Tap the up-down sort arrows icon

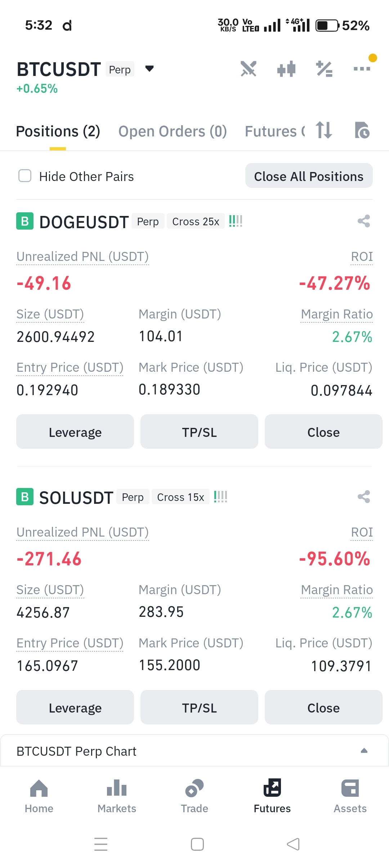[324, 130]
